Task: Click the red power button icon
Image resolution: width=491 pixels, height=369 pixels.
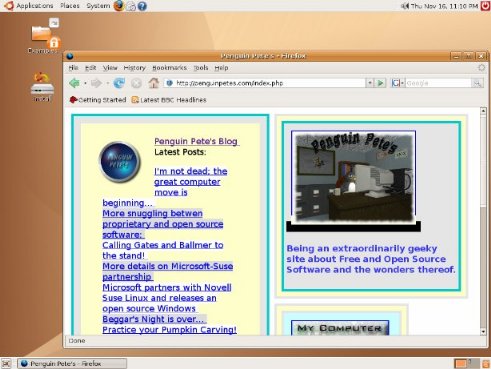Action: point(485,6)
